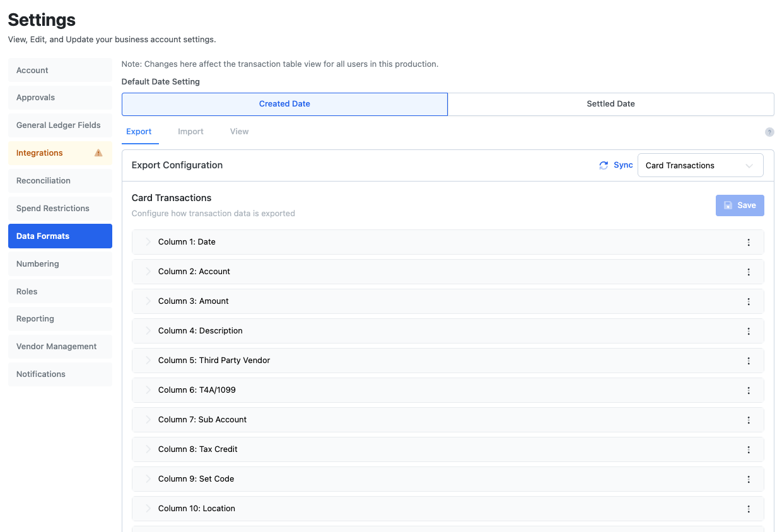782x532 pixels.
Task: Open Reporting settings section
Action: 60,319
